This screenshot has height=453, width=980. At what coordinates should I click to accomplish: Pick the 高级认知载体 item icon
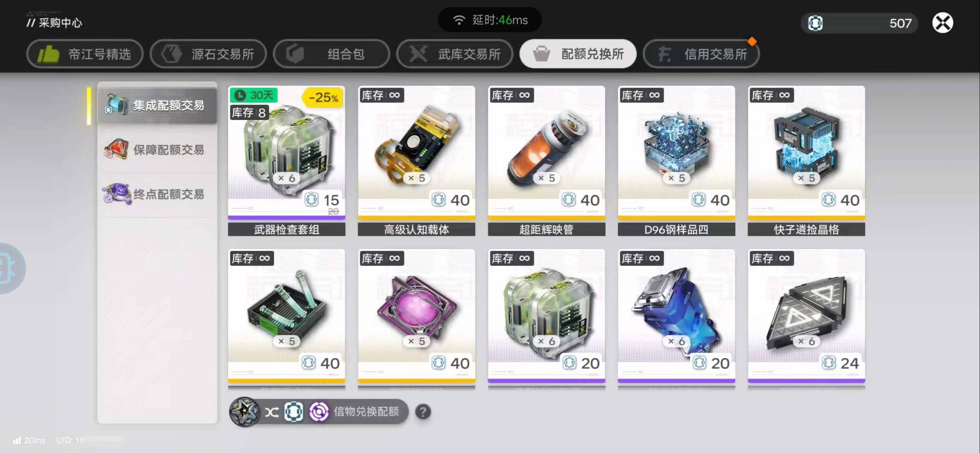[416, 145]
